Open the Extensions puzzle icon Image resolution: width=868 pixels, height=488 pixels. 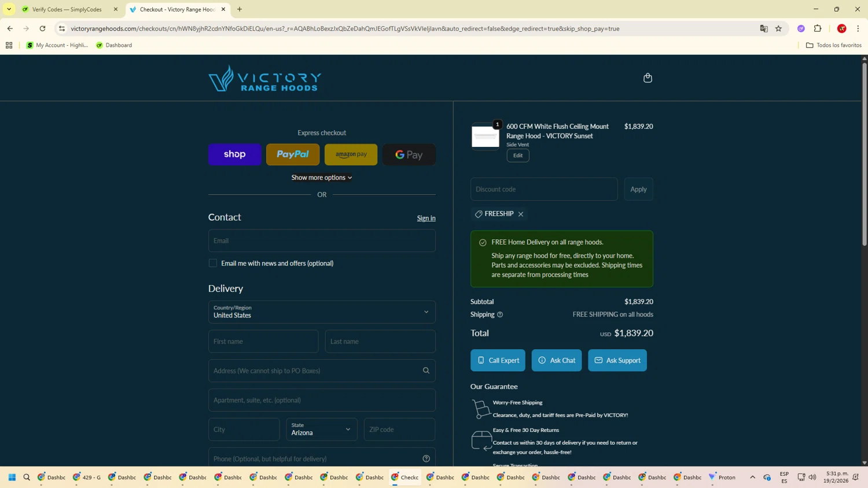tap(818, 28)
